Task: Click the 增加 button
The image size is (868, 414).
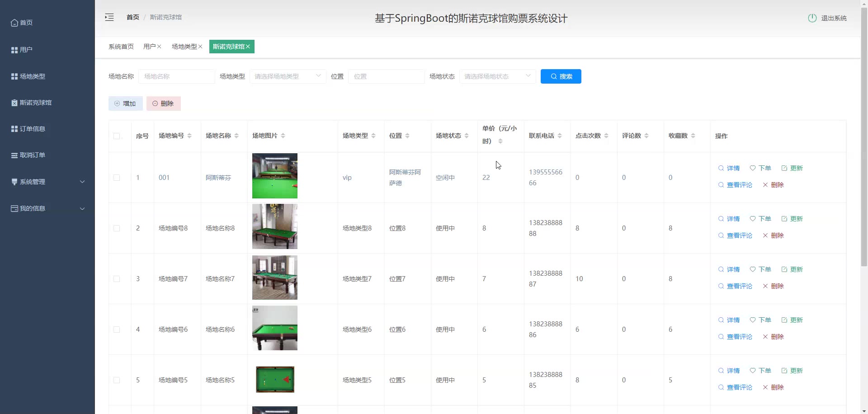Action: click(x=125, y=103)
